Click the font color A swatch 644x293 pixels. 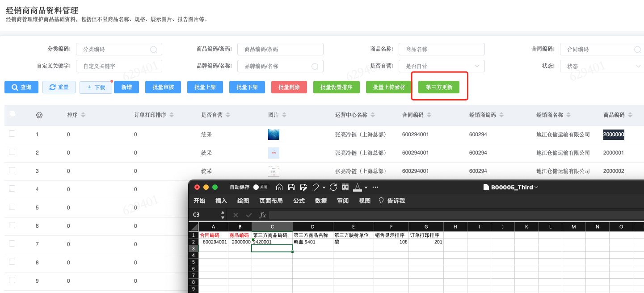click(357, 187)
